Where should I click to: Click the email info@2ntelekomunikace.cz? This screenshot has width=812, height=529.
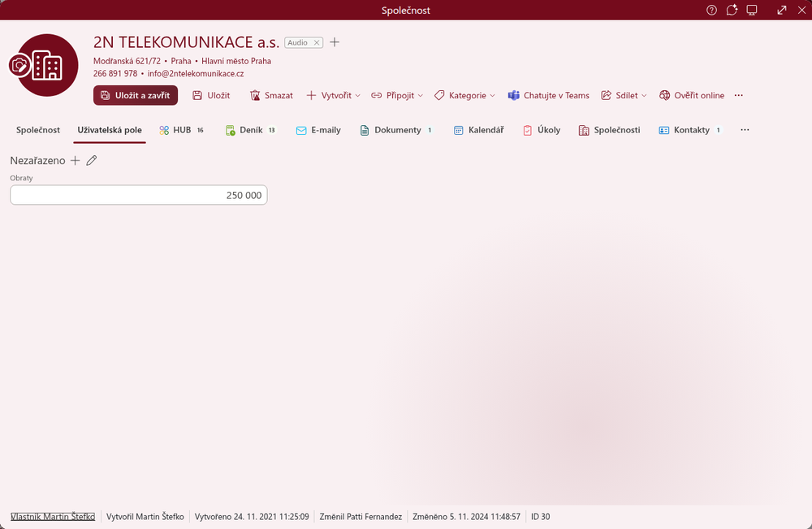tap(196, 74)
